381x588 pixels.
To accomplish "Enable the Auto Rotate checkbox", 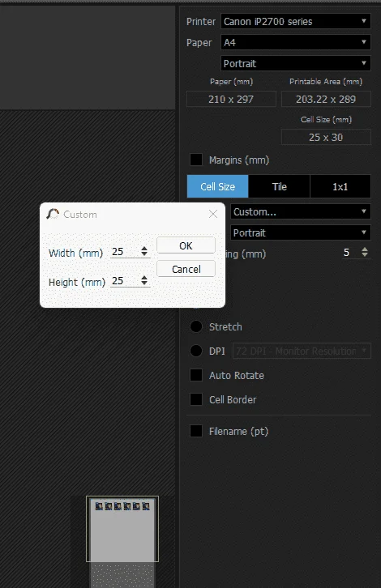I will click(x=196, y=375).
